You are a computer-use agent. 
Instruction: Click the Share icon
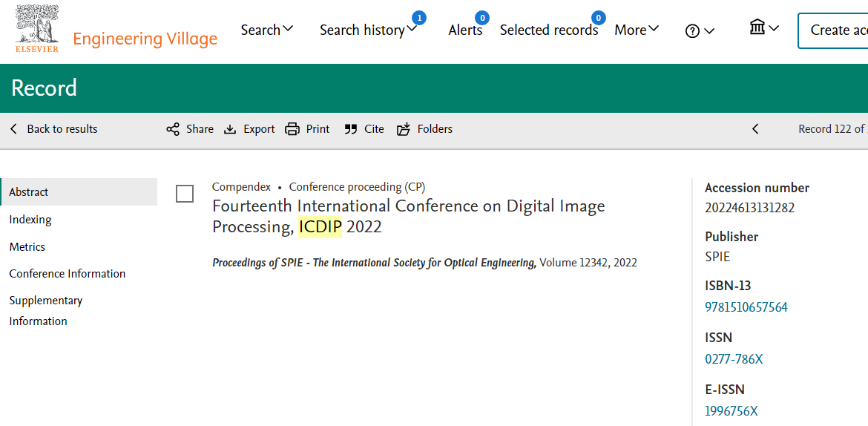(x=173, y=129)
